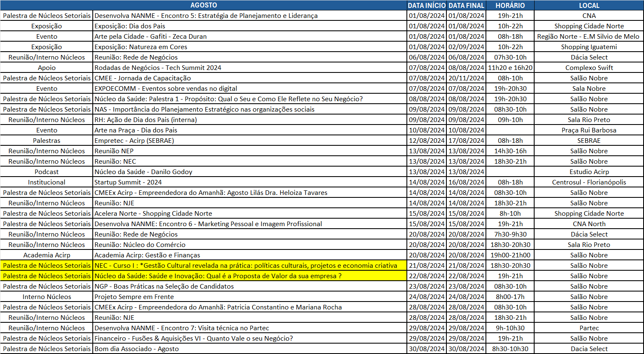Select the 'Estudio Acirp' location cell
This screenshot has width=644, height=354.
[x=589, y=172]
